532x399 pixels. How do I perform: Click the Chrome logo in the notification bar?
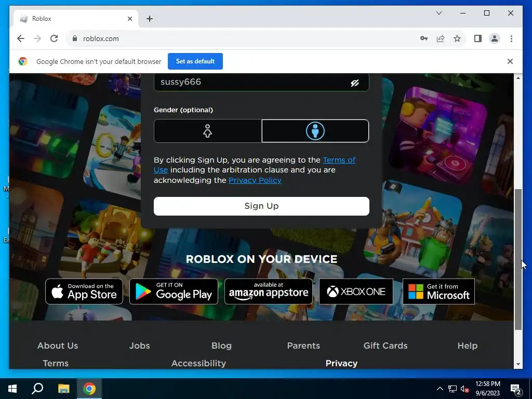[x=23, y=61]
